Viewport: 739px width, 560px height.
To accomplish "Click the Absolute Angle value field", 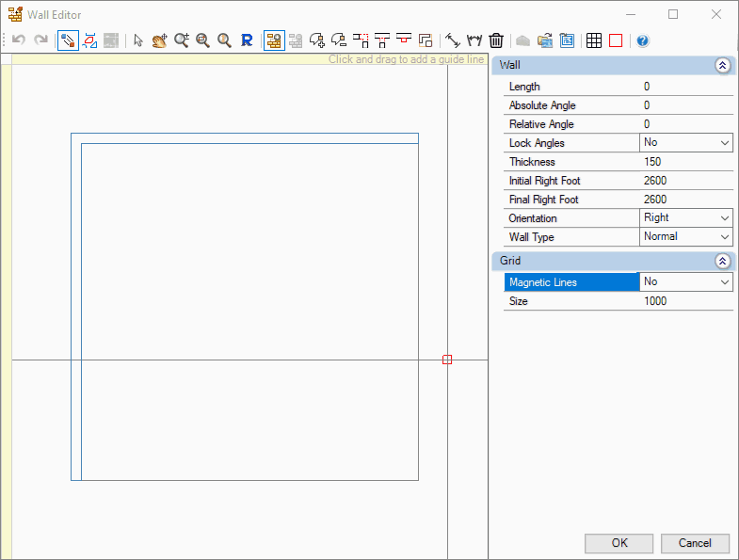I will [686, 105].
